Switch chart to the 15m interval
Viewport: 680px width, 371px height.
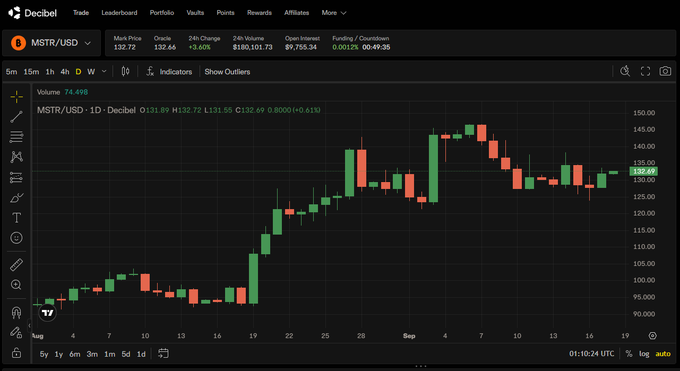tap(31, 72)
